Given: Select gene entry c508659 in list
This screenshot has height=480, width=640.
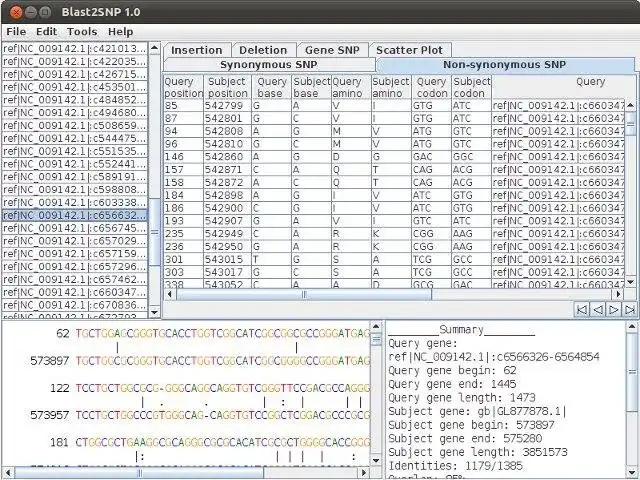Looking at the screenshot, I should click(x=74, y=125).
